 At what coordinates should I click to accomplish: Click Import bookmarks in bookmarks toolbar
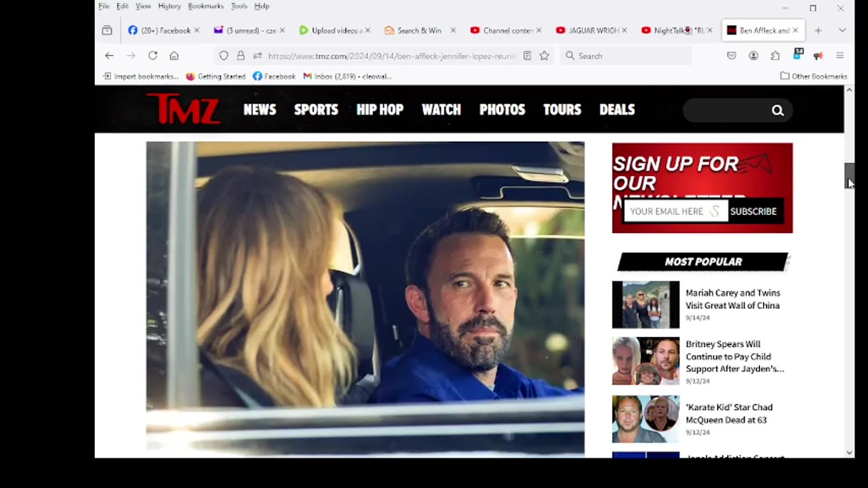pyautogui.click(x=140, y=76)
